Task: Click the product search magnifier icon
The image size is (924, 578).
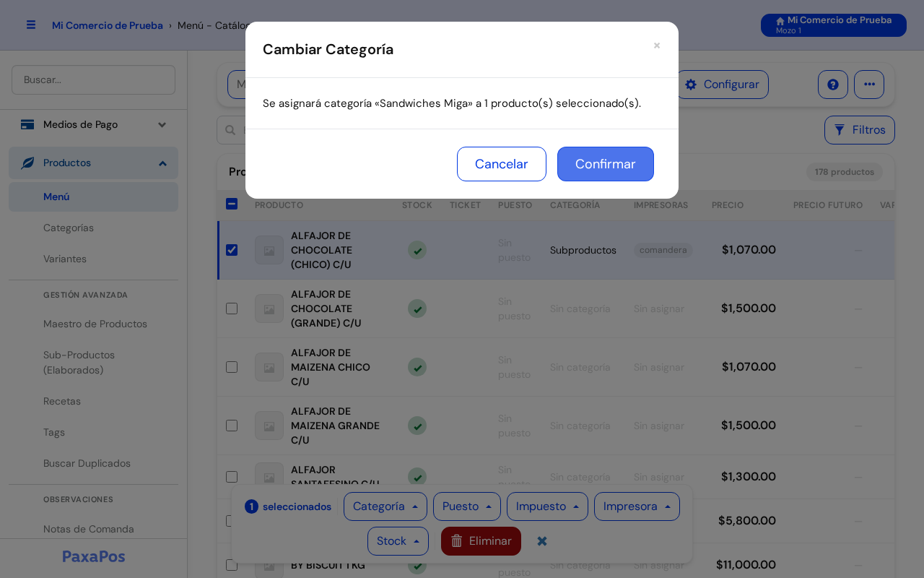Action: [x=230, y=130]
